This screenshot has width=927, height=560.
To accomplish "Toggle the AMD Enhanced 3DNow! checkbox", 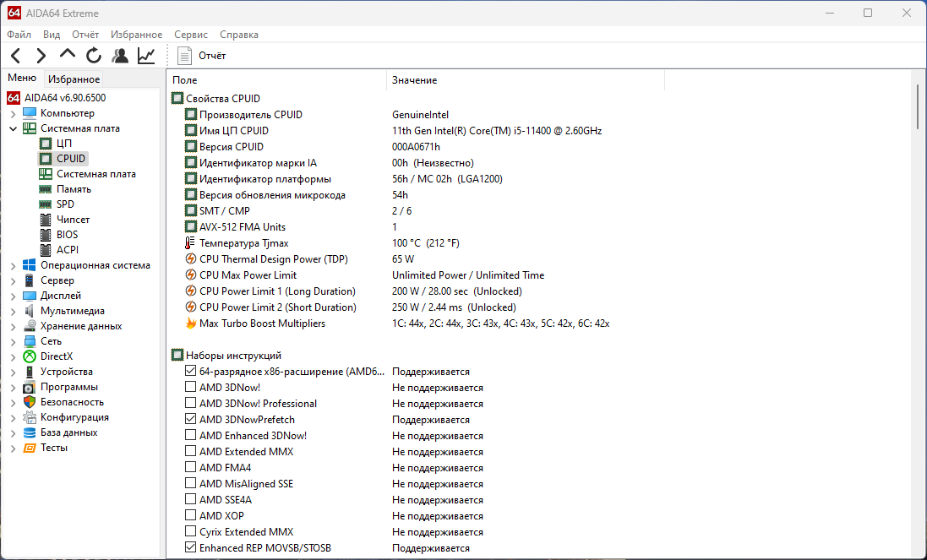I will [x=190, y=435].
